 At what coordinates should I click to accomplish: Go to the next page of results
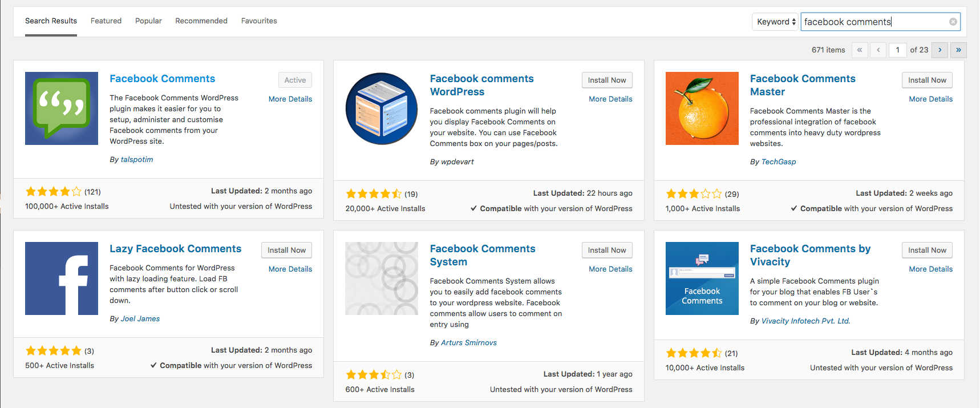pyautogui.click(x=940, y=50)
